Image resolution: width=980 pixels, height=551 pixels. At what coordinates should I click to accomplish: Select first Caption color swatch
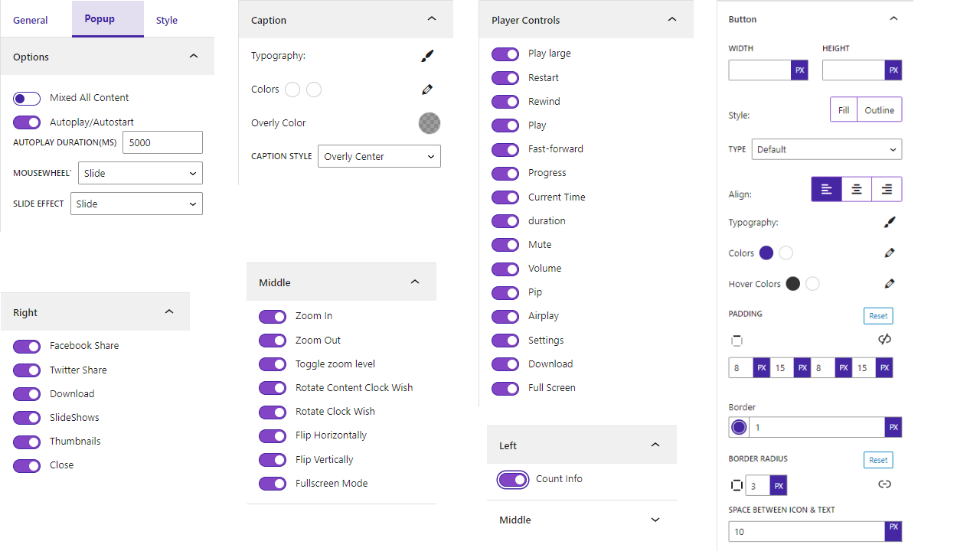[292, 90]
